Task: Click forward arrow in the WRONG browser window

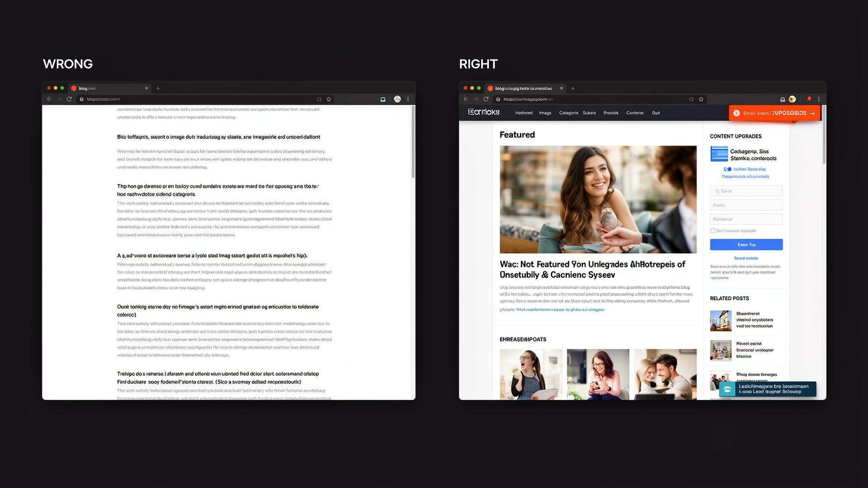Action: (59, 99)
